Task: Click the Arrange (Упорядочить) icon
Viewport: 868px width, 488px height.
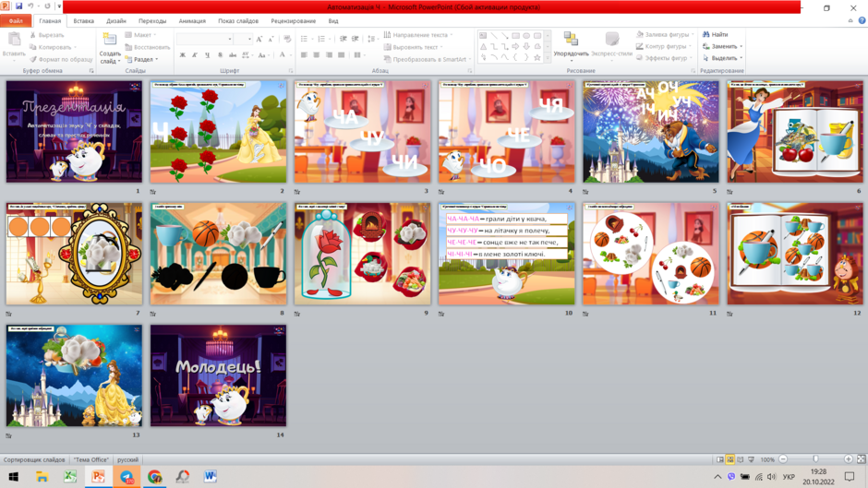Action: (571, 39)
